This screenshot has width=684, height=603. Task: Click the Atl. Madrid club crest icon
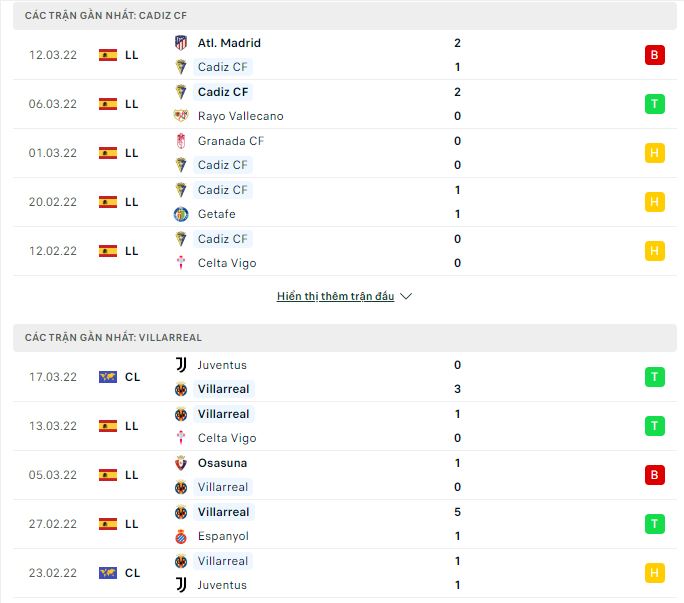pos(181,43)
